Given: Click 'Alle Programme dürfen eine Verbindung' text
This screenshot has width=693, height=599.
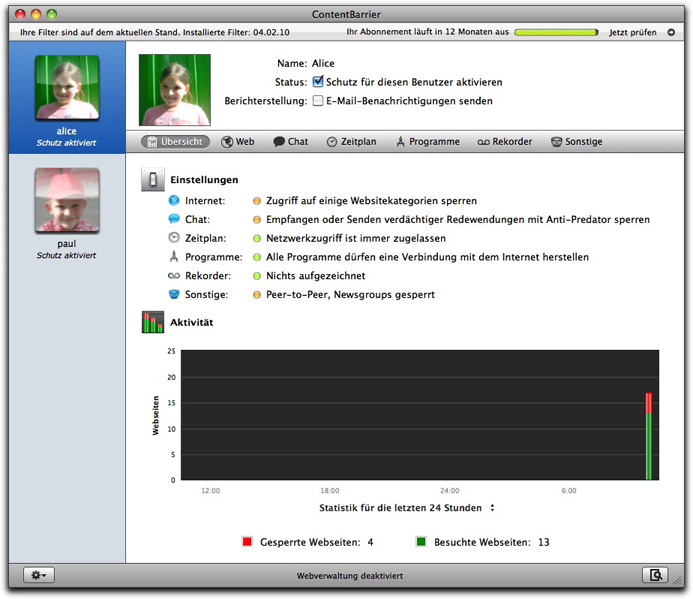Looking at the screenshot, I should [427, 257].
